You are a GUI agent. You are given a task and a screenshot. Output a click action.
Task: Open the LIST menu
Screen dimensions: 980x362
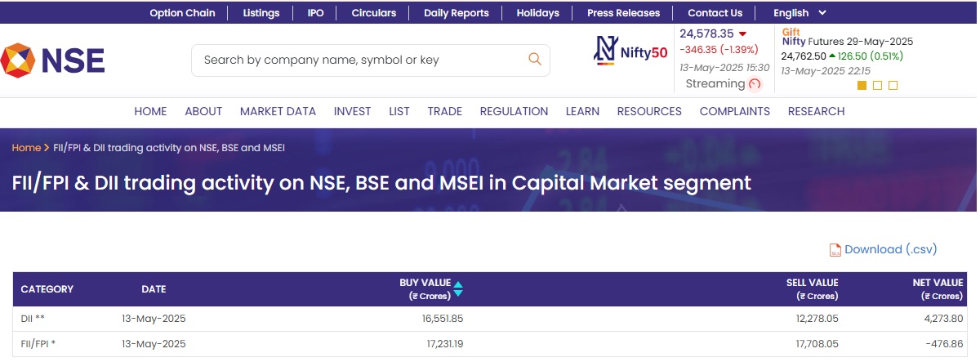[399, 111]
